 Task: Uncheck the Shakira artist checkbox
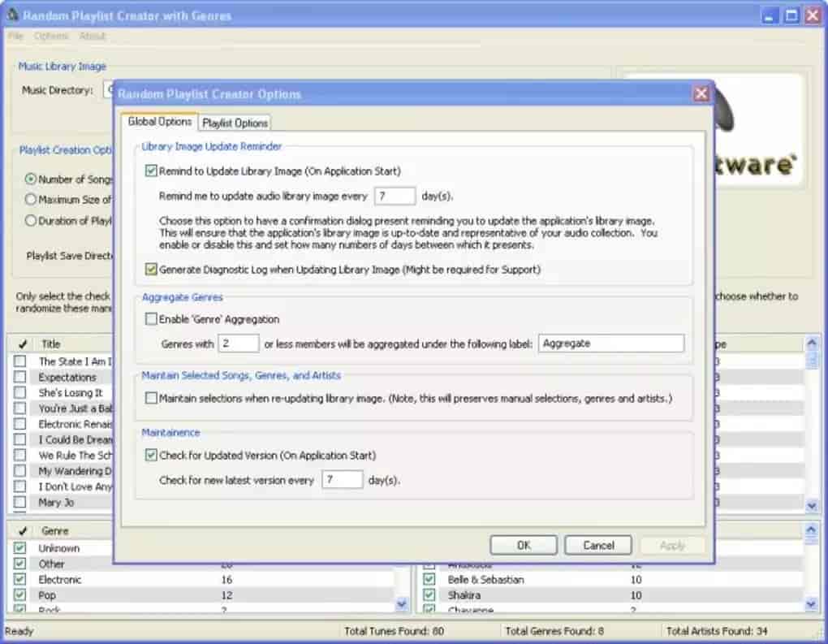coord(429,595)
